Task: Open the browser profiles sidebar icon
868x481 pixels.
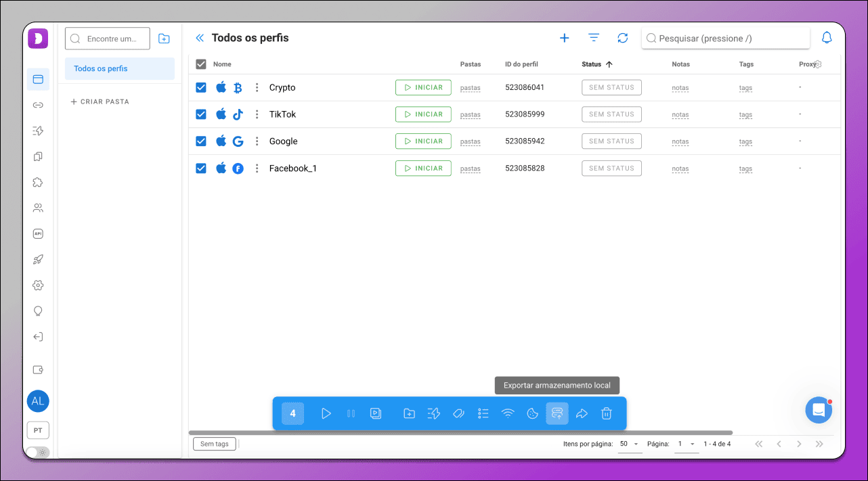Action: coord(38,79)
